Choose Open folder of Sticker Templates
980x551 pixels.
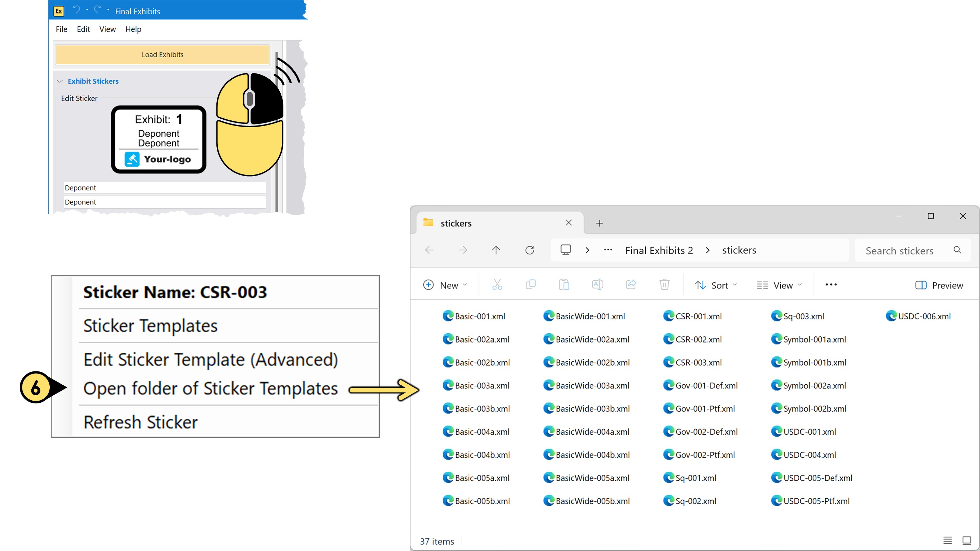coord(210,389)
